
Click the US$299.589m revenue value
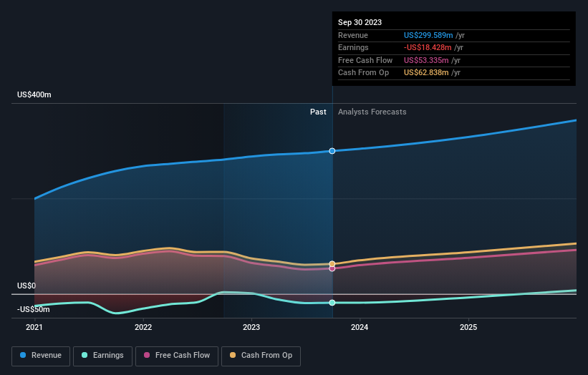coord(428,35)
